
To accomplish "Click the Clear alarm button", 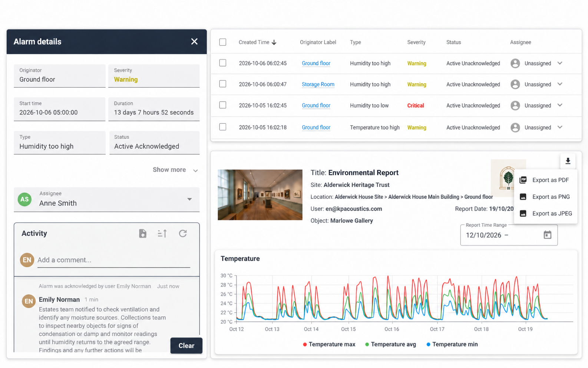I will tap(186, 346).
